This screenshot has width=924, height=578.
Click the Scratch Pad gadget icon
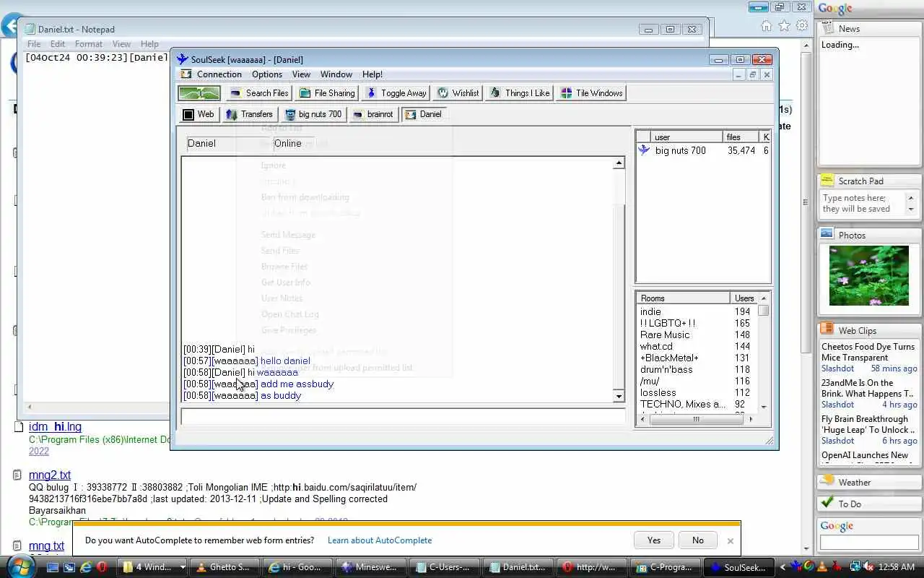coord(827,181)
